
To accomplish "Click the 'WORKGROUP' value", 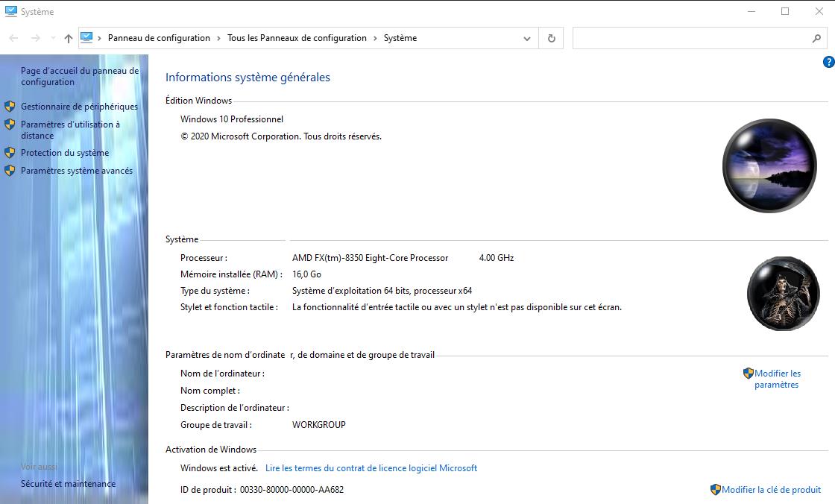I will coord(319,425).
